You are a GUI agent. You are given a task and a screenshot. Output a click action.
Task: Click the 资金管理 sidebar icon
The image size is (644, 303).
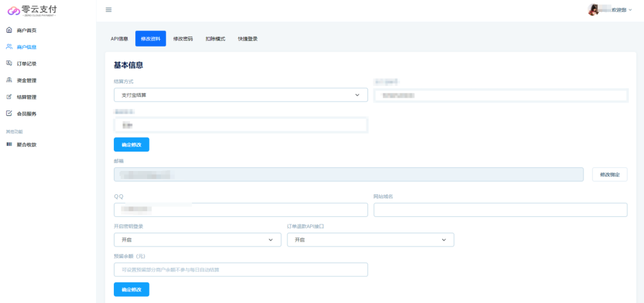click(9, 80)
